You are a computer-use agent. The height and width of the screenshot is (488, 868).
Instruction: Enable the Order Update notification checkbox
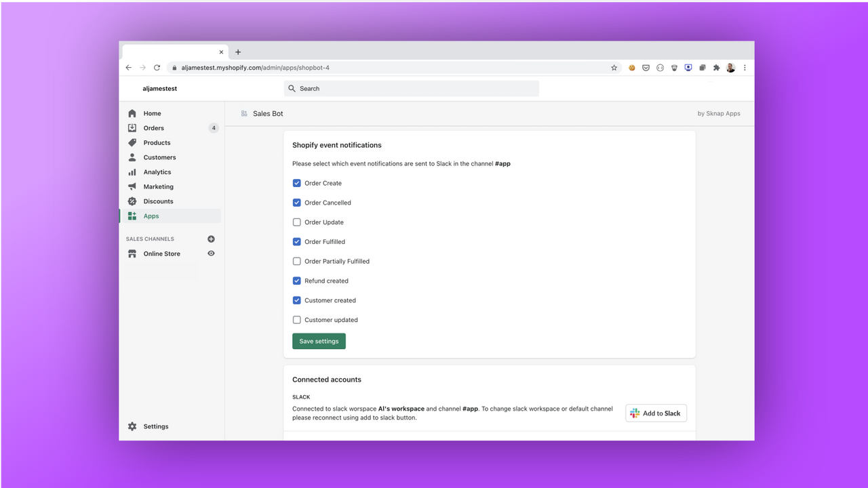[296, 222]
